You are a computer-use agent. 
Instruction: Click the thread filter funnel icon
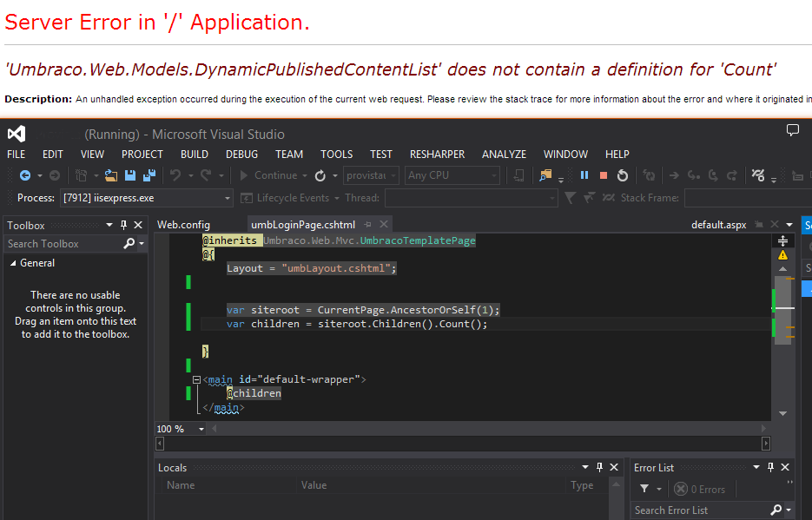pyautogui.click(x=570, y=198)
